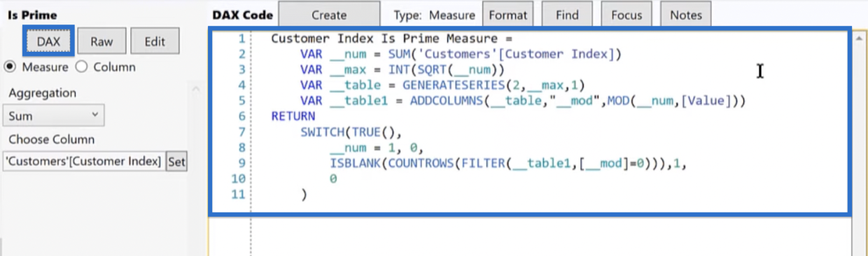The image size is (868, 256).
Task: Click the 'Choose Column' label
Action: tap(52, 139)
